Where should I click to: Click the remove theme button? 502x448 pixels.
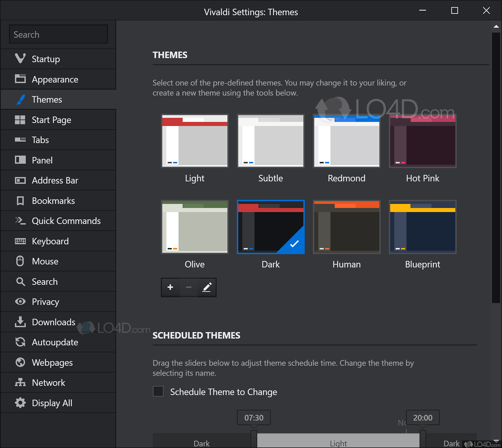[189, 287]
